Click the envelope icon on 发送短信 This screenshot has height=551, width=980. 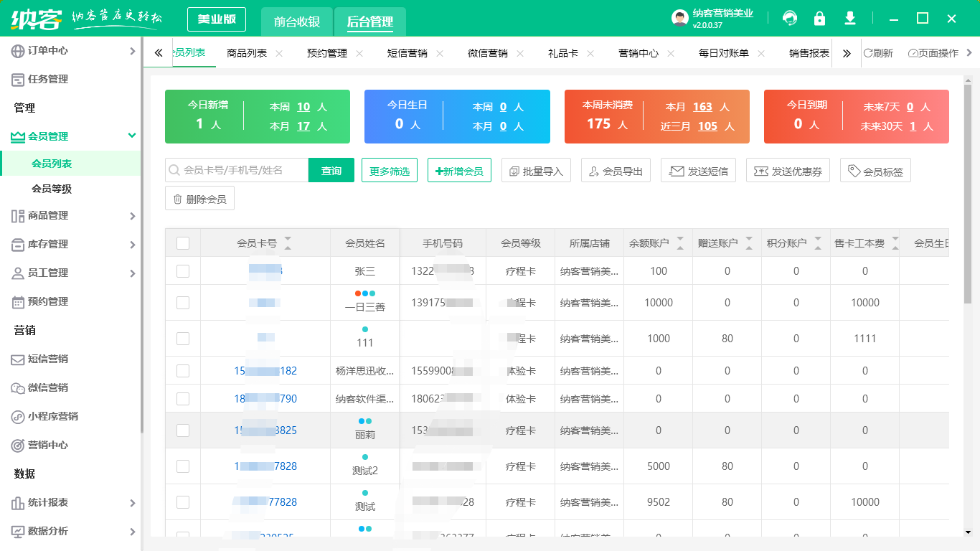click(676, 170)
